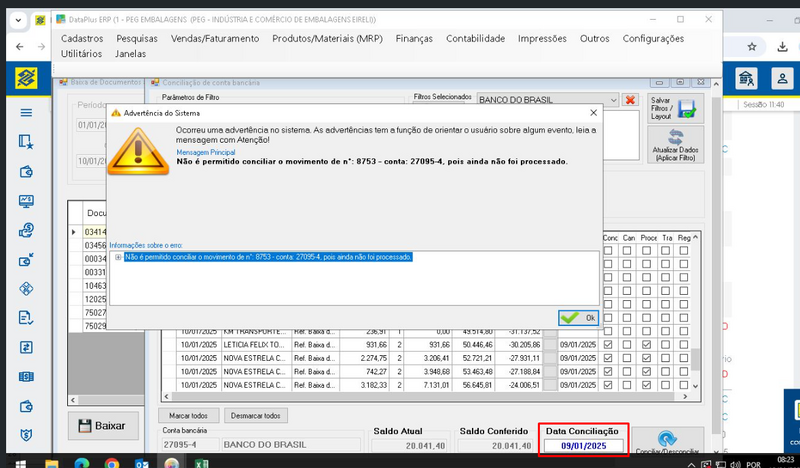Open the Banco do Brasil hamburger menu
Screen dimensions: 800x468
click(x=26, y=113)
